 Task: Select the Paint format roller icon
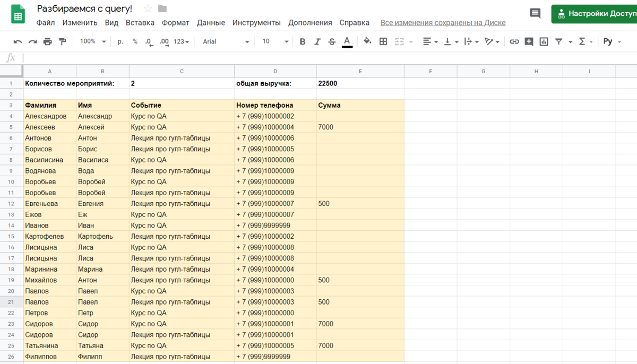62,41
